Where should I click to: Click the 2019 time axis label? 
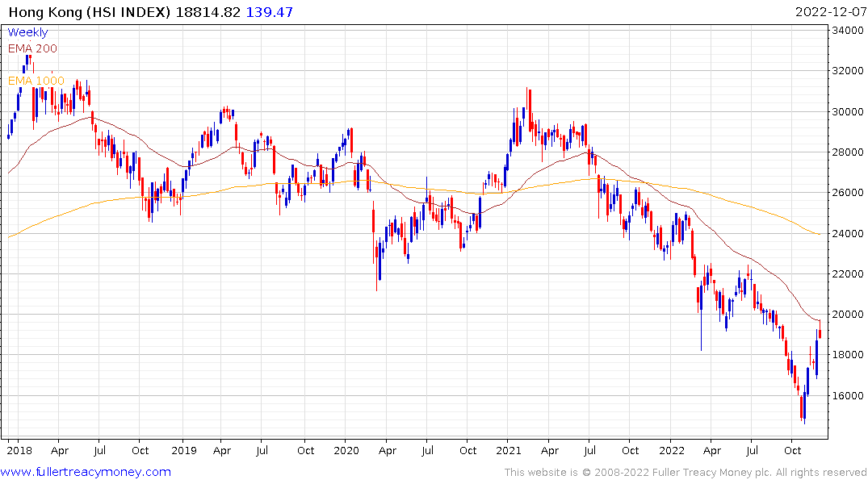click(184, 450)
